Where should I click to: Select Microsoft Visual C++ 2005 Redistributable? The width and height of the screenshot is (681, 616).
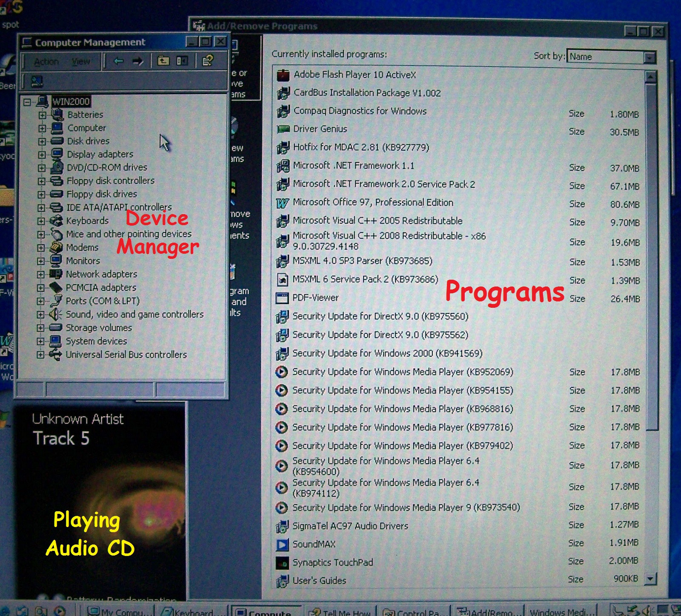tap(378, 221)
